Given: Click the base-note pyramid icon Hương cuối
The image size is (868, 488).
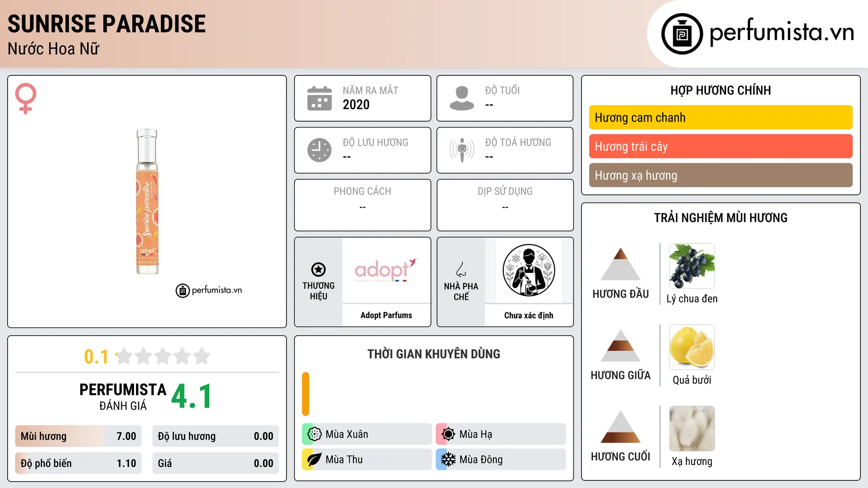Looking at the screenshot, I should pyautogui.click(x=621, y=427).
